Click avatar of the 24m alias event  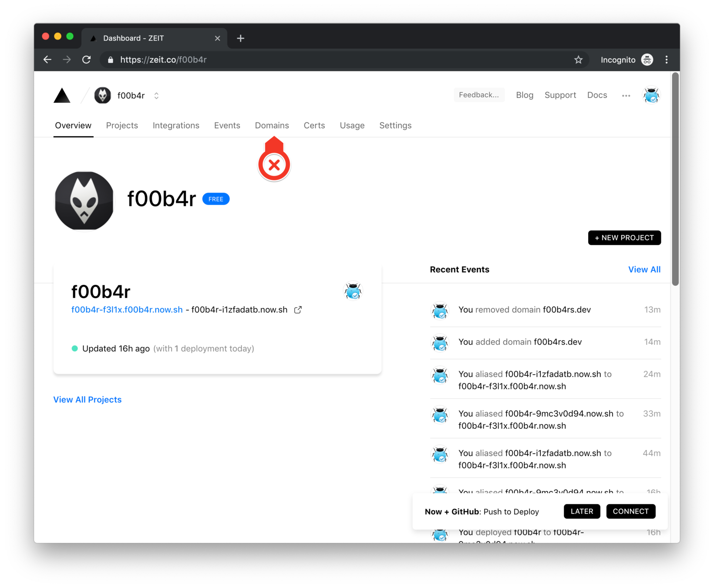440,375
